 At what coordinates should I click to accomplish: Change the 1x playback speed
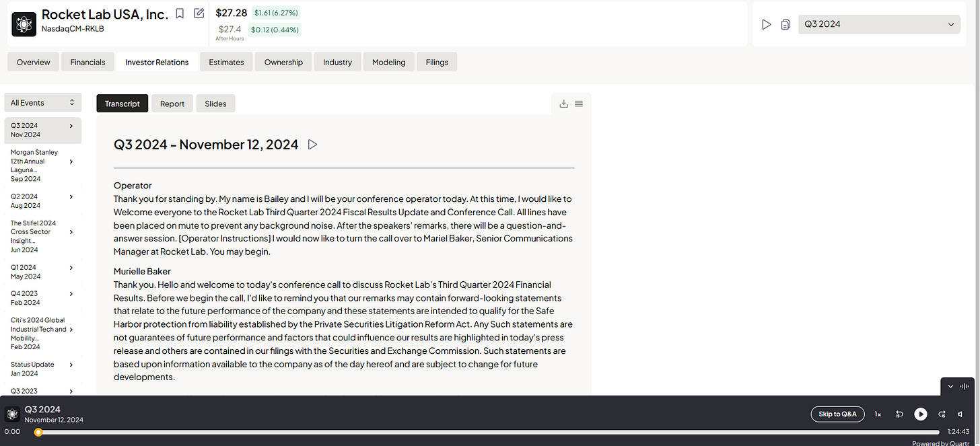(878, 414)
